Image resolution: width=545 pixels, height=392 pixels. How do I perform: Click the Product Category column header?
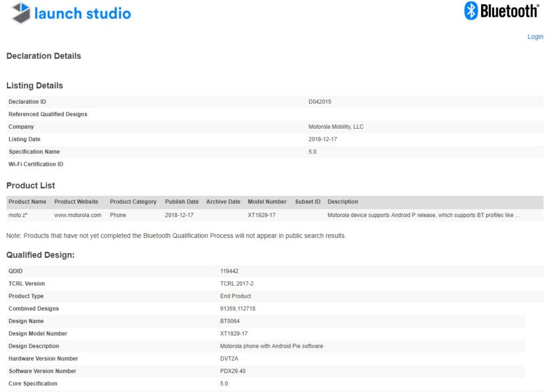[133, 202]
